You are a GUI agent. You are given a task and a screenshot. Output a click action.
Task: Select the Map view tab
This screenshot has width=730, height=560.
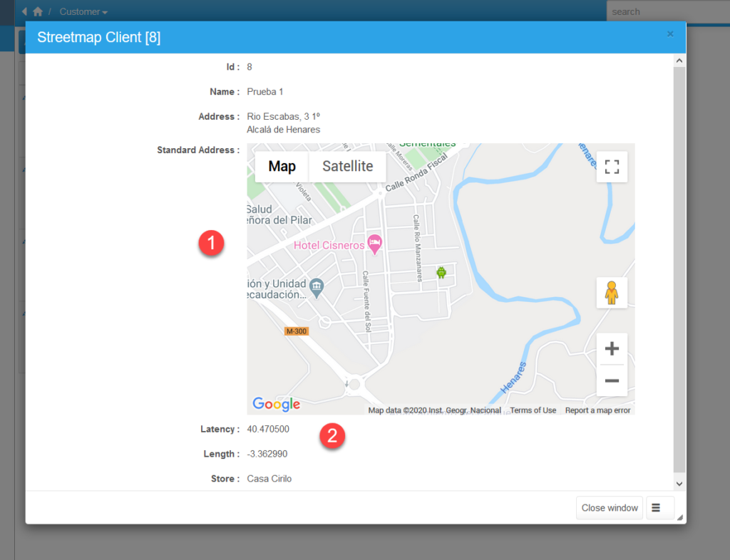[x=281, y=166]
